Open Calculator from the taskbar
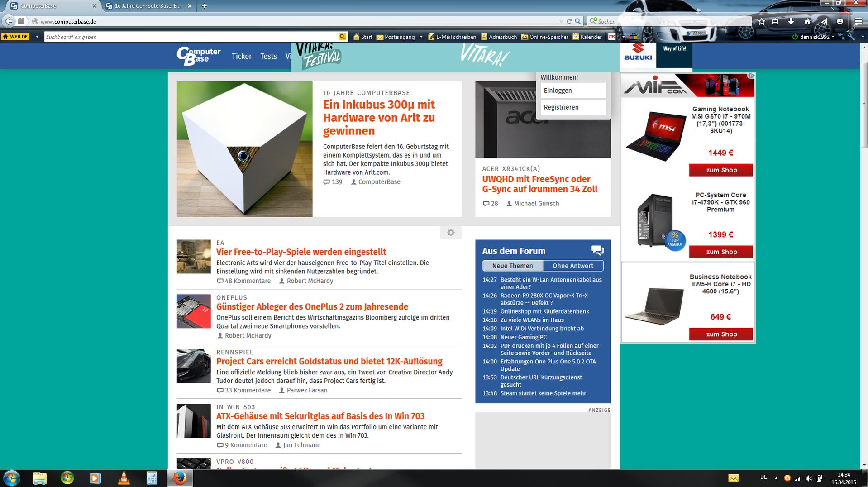This screenshot has height=487, width=868. (152, 478)
